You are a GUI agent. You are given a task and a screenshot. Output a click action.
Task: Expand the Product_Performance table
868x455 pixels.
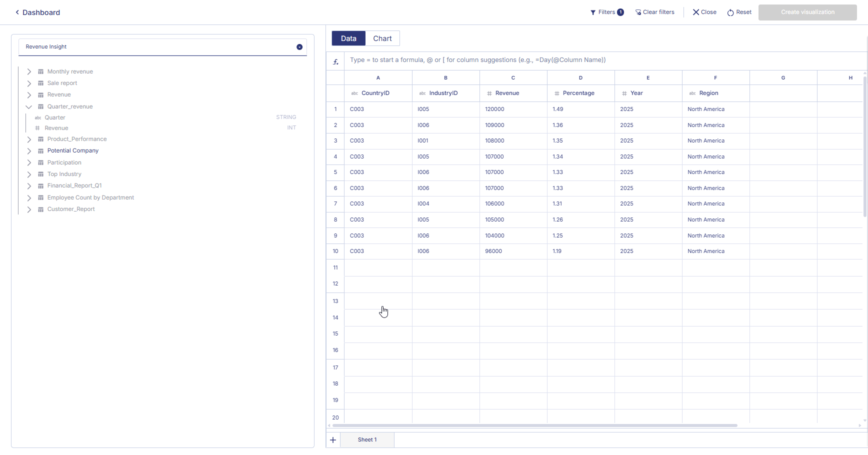tap(29, 139)
